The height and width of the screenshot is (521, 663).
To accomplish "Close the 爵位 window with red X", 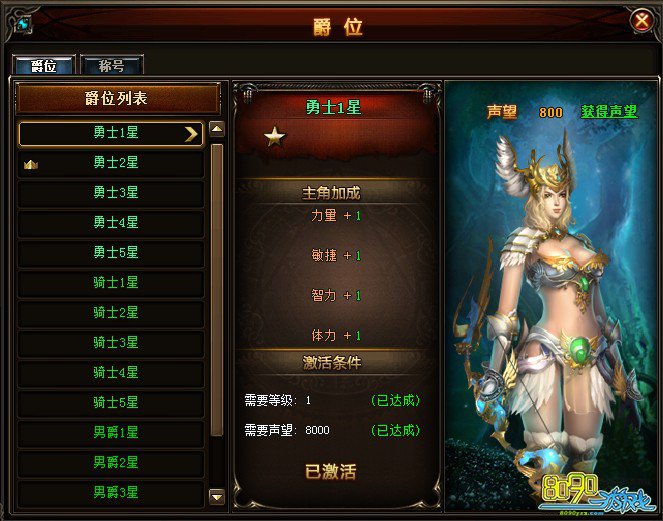I will coord(642,21).
